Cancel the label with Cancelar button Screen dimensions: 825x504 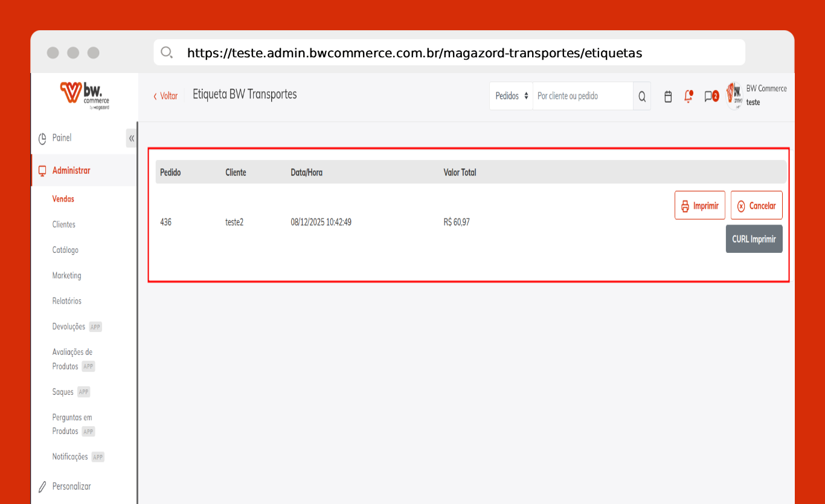point(756,206)
